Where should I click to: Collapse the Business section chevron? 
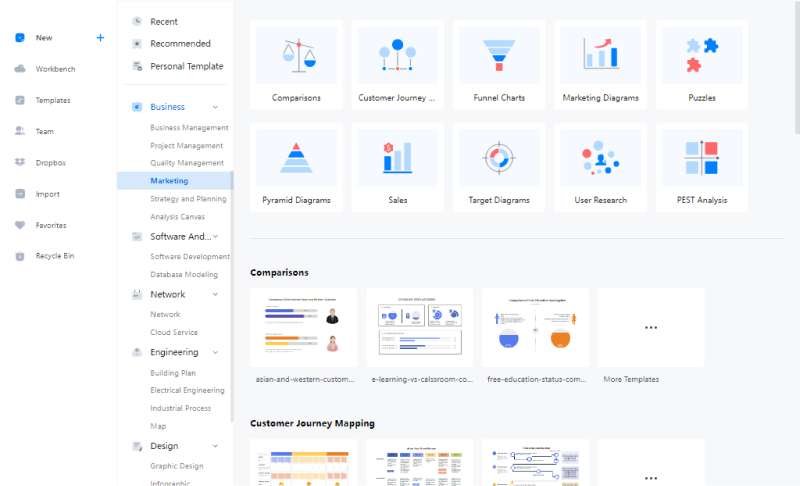[x=215, y=107]
